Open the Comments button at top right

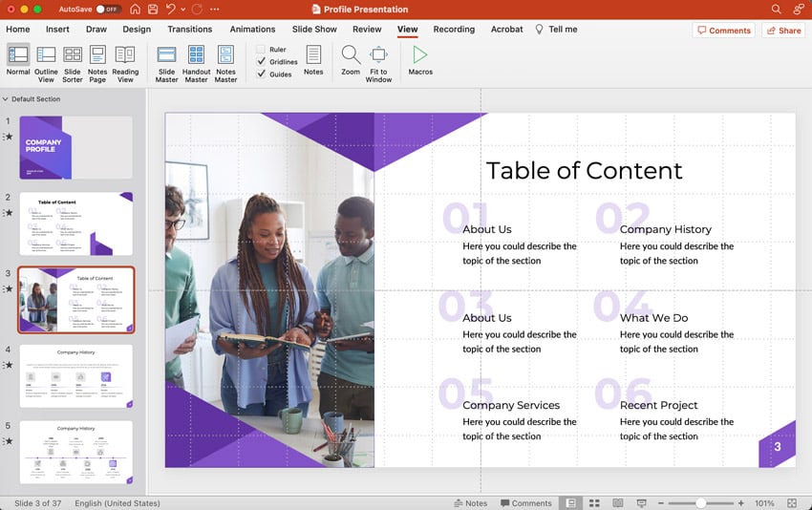(x=723, y=31)
